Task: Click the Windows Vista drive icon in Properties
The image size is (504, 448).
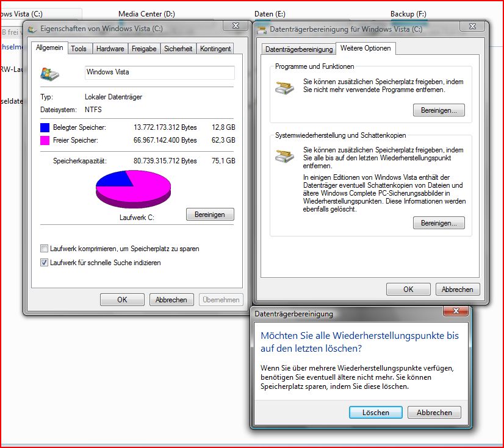Action: (x=49, y=74)
